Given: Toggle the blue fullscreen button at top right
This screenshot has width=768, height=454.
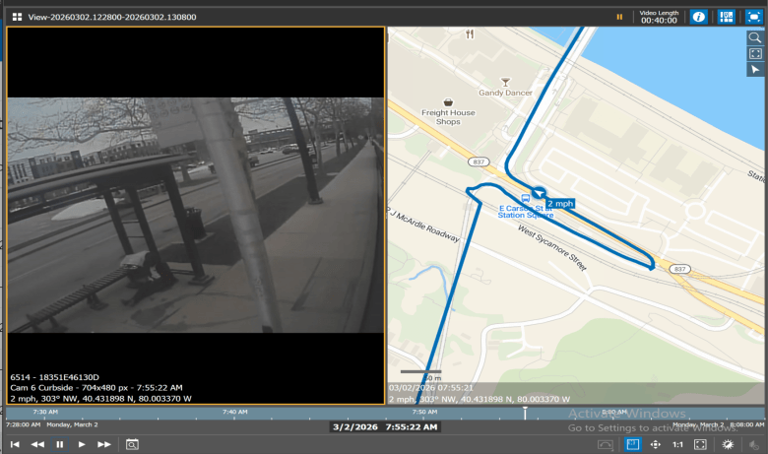Looking at the screenshot, I should point(753,17).
